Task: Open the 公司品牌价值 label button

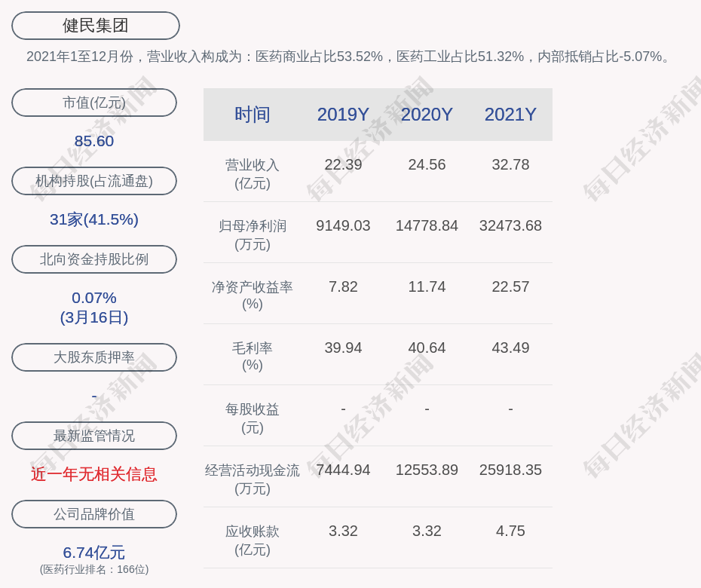Action: point(94,514)
